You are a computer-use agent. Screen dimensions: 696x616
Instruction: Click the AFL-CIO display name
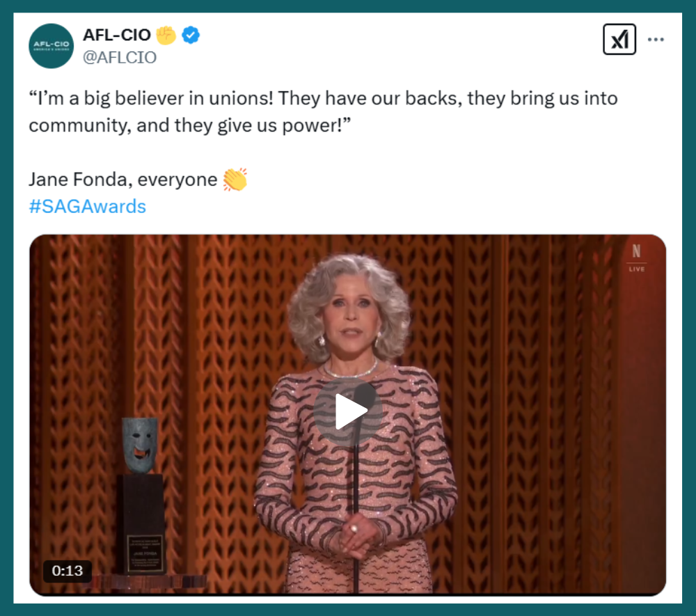tap(117, 35)
